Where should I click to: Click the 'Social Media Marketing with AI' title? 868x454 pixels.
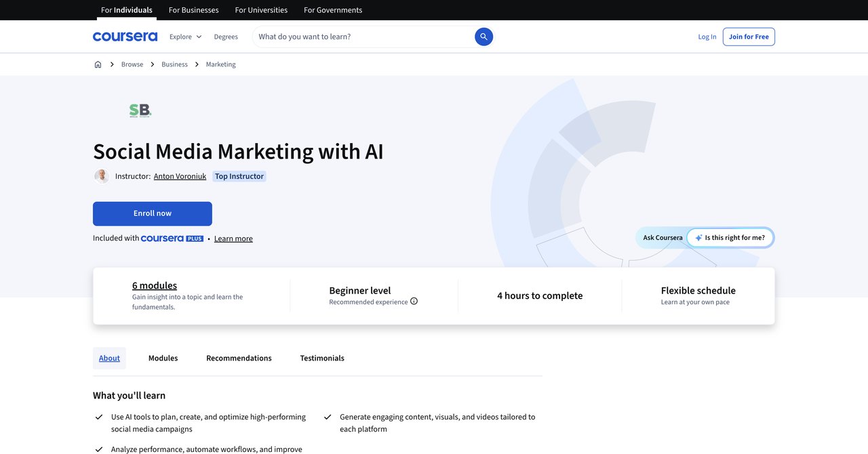[238, 151]
